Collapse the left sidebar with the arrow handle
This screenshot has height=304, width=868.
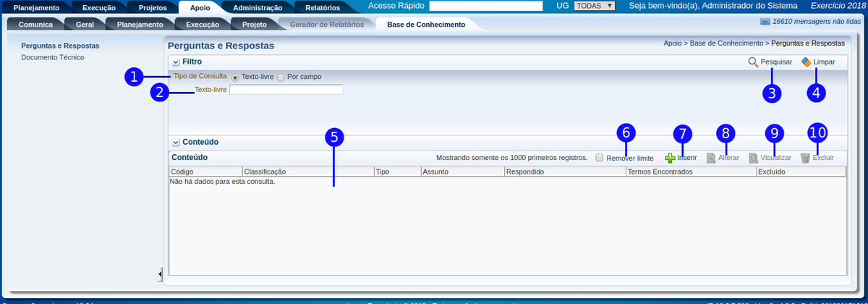click(160, 273)
